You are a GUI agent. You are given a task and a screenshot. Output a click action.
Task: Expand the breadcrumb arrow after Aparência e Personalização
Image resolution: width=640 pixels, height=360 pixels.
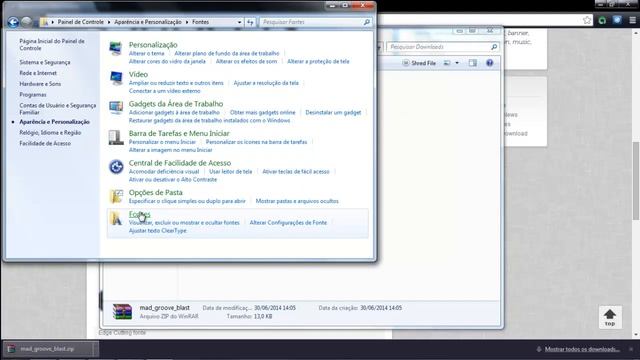click(x=187, y=22)
